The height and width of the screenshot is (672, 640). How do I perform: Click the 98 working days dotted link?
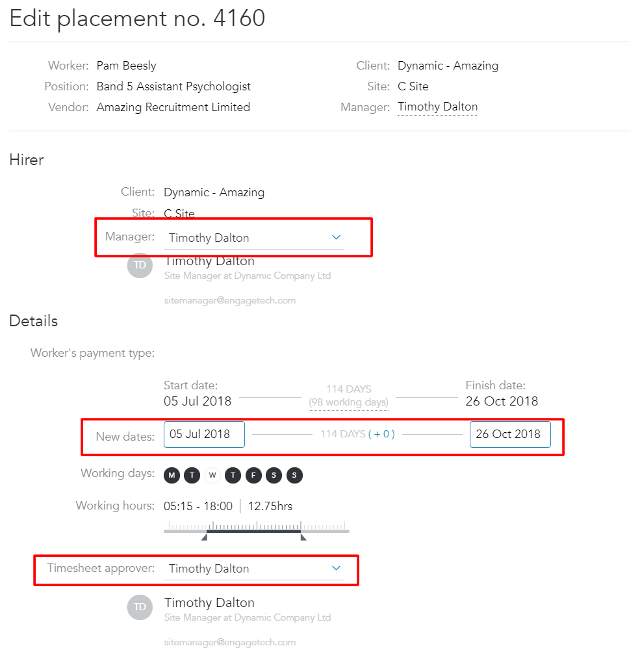tap(349, 402)
